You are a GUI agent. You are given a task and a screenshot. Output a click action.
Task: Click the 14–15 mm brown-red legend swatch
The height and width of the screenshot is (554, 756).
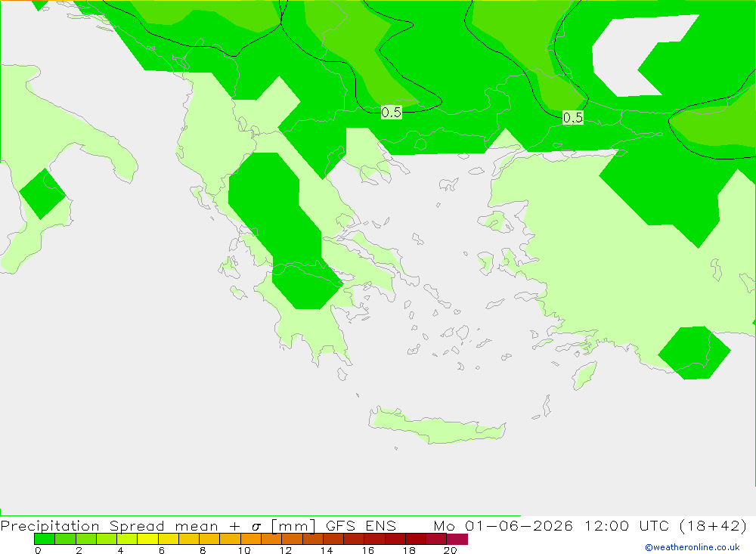[x=333, y=539]
